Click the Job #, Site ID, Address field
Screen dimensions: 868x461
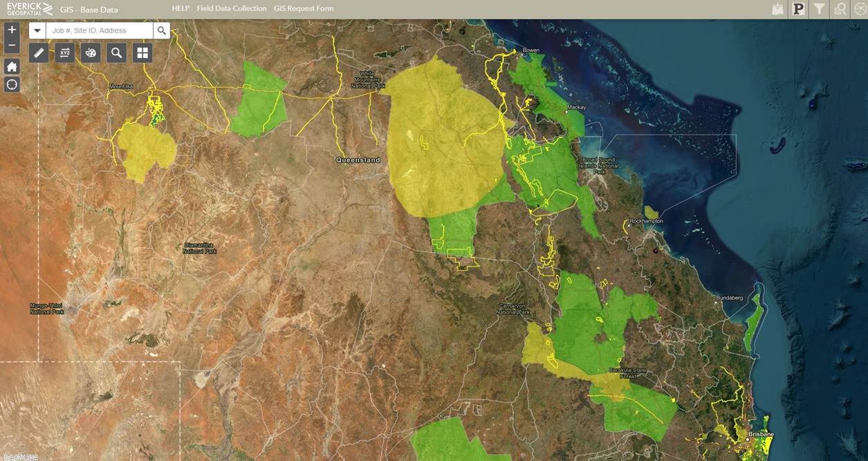tap(100, 30)
